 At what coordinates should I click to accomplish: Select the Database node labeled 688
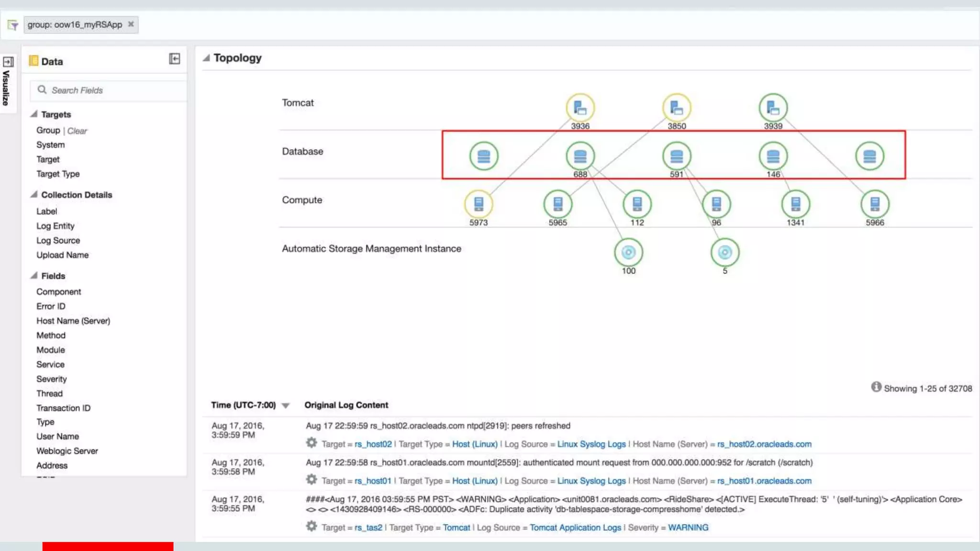click(x=580, y=156)
